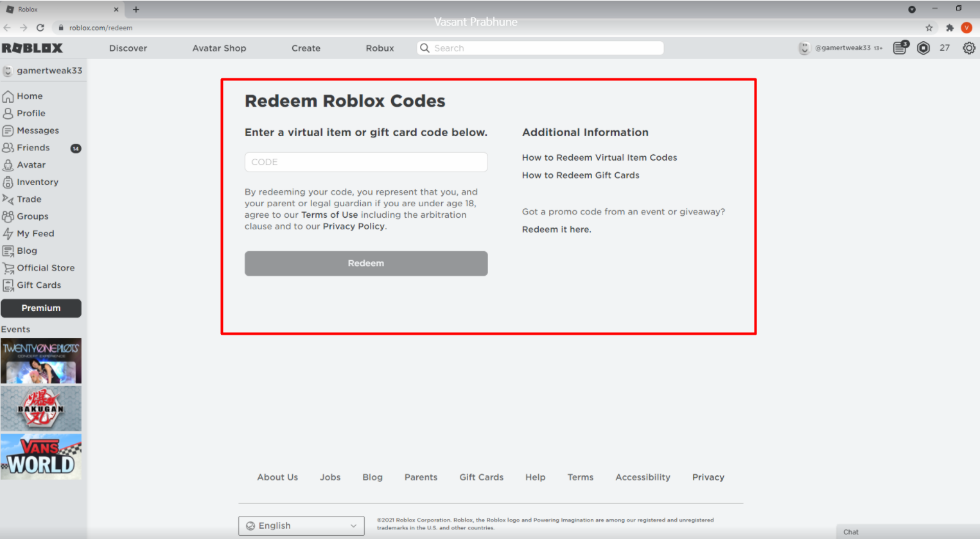Click the My Feed lightning icon
980x539 pixels.
click(8, 234)
